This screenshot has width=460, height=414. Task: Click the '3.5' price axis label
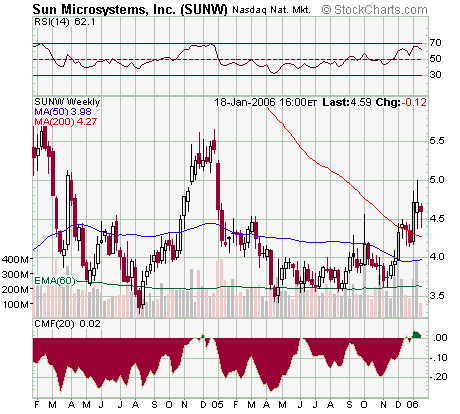pos(437,296)
